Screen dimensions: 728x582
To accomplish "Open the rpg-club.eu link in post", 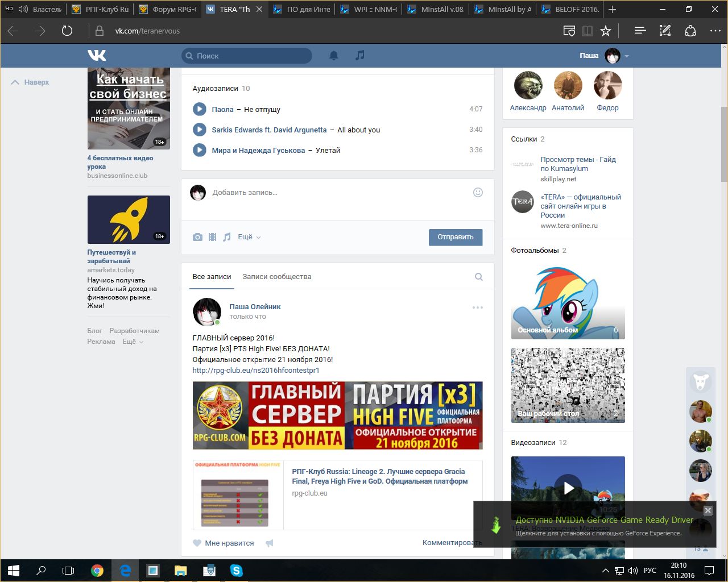I will tap(256, 370).
